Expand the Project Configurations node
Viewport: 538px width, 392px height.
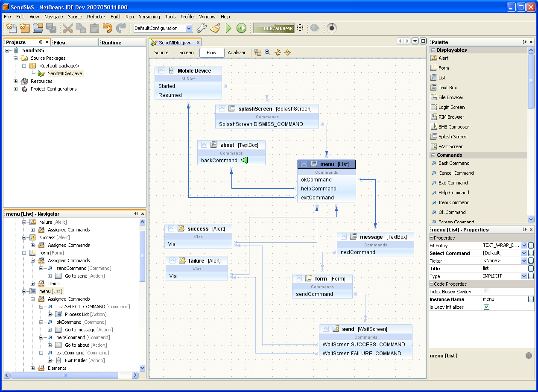(16, 89)
